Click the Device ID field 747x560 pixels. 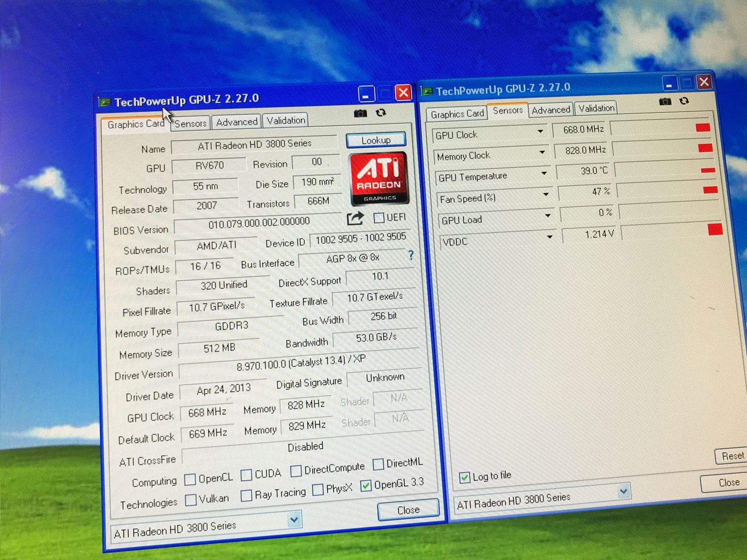361,239
